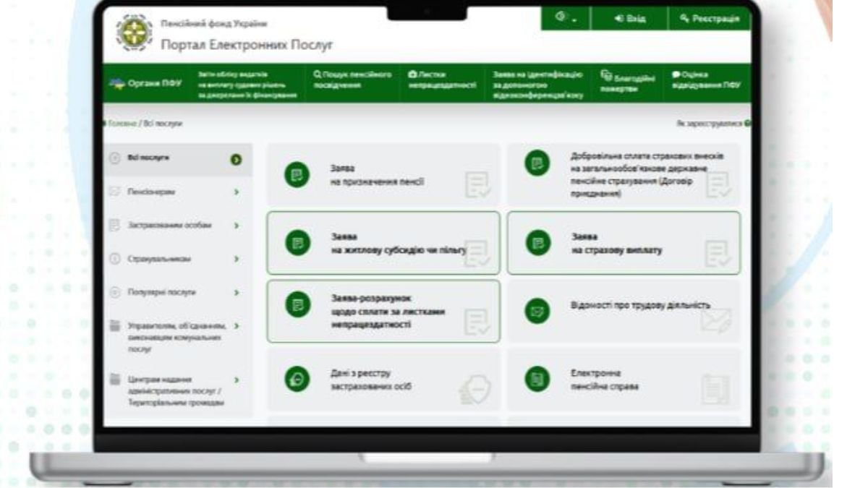This screenshot has width=868, height=488.
Task: Click the grey checklist icon on housing subsidy card
Action: click(x=477, y=254)
